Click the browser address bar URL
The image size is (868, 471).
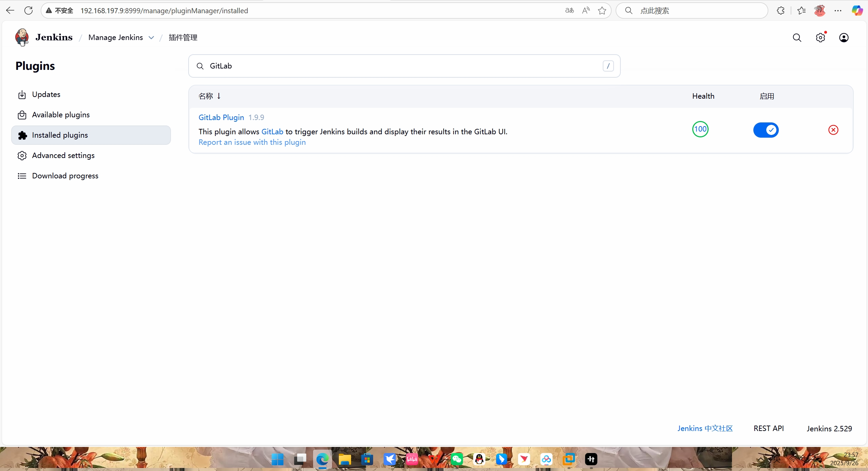pos(164,11)
